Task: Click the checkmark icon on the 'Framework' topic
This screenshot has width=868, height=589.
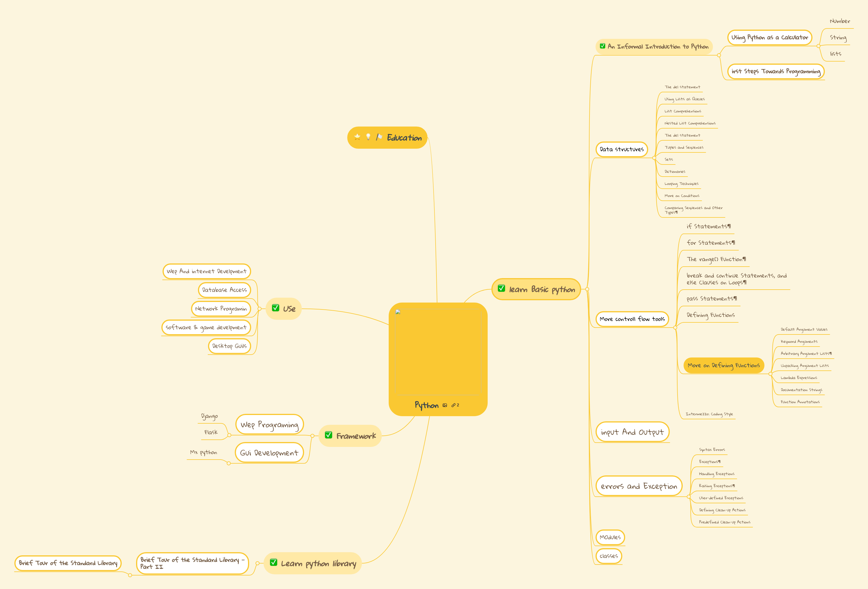Action: (329, 435)
